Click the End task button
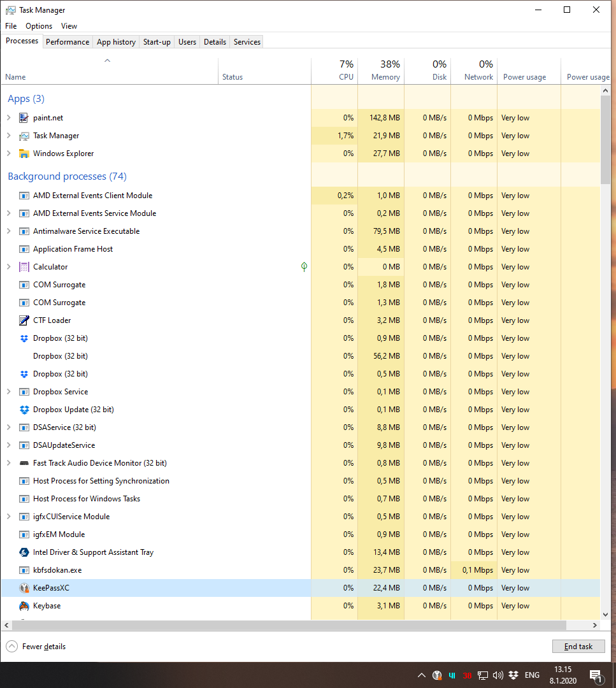 coord(578,647)
